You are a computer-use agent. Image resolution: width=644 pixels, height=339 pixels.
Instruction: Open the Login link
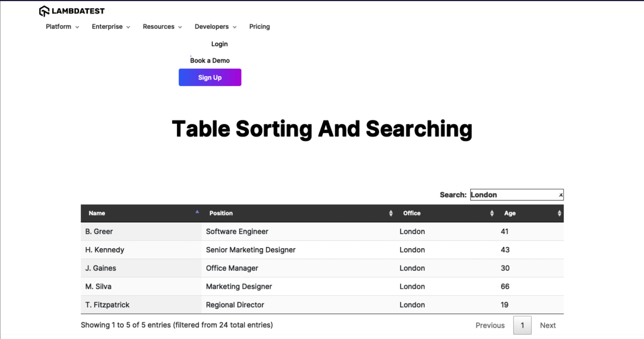point(219,44)
